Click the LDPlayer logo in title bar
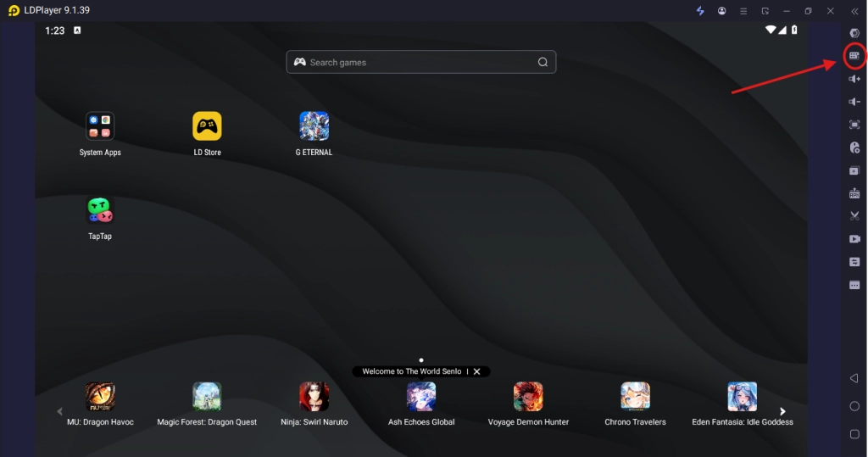 14,10
